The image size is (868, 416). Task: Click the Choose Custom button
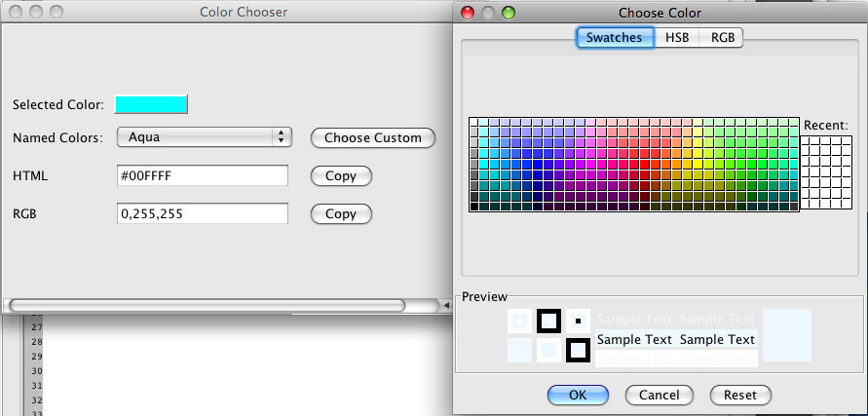point(373,138)
